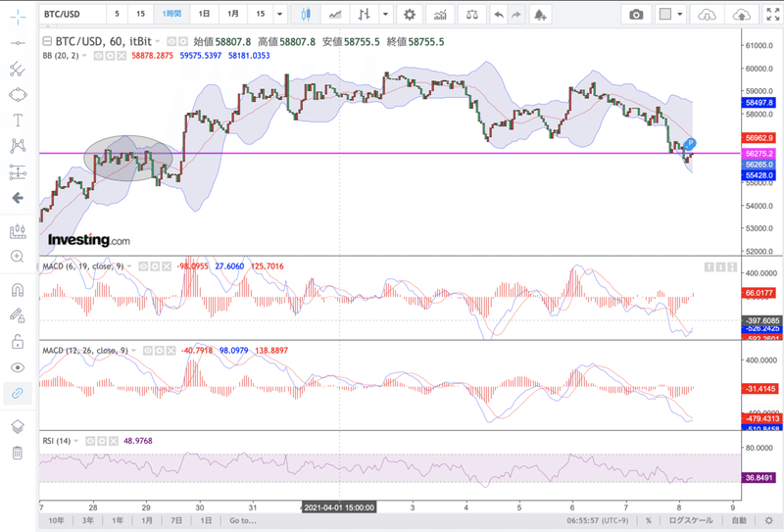The width and height of the screenshot is (784, 532).
Task: Expand the RSI (14) dropdown arrow
Action: click(76, 441)
